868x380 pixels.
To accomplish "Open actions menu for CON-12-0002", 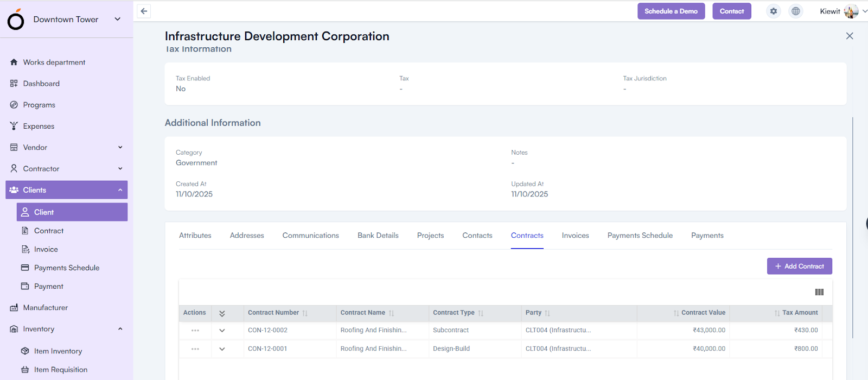I will (195, 330).
